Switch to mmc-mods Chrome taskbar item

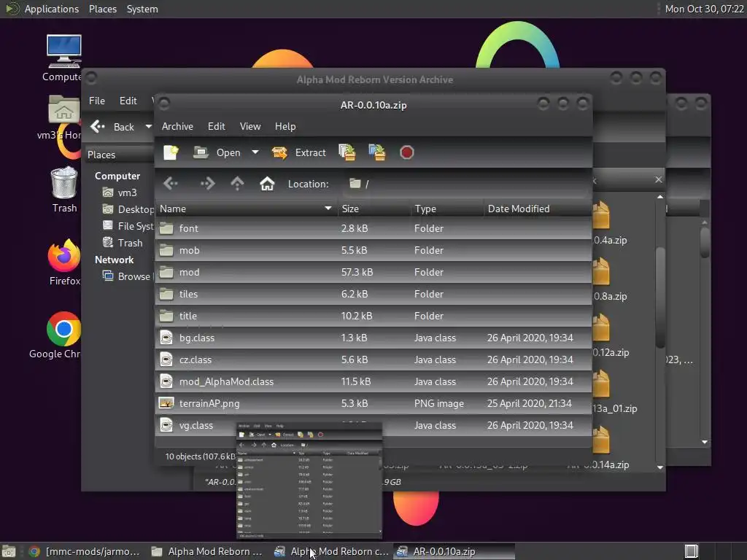tap(85, 551)
